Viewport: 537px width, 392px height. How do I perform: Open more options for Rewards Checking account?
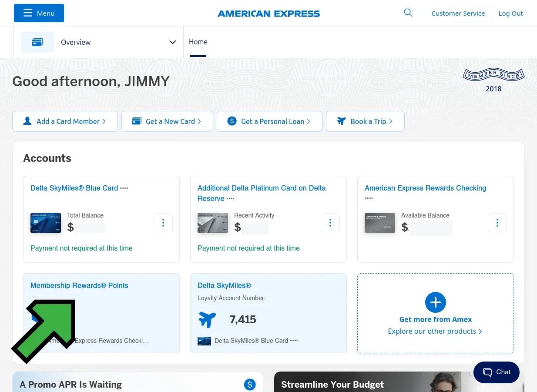[497, 223]
